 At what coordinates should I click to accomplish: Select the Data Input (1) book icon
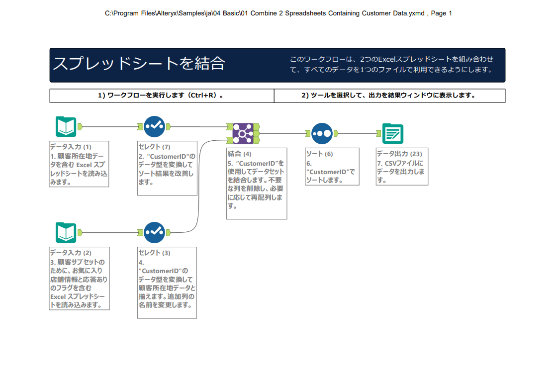point(66,126)
